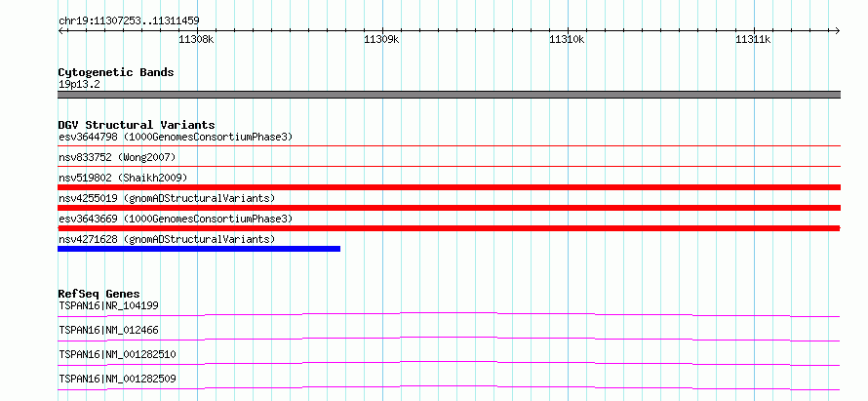Viewport: 868px width, 401px height.
Task: Click the 11308k ruler tick label
Action: (x=196, y=40)
